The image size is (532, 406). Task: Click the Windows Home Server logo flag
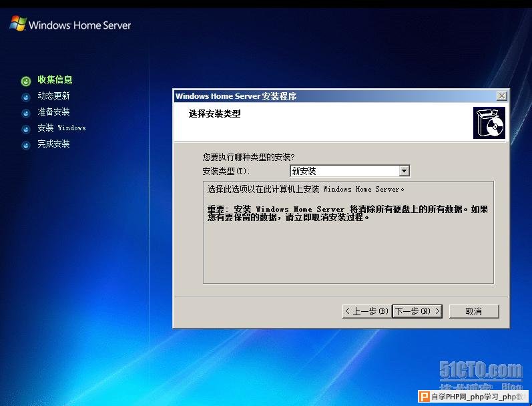18,23
